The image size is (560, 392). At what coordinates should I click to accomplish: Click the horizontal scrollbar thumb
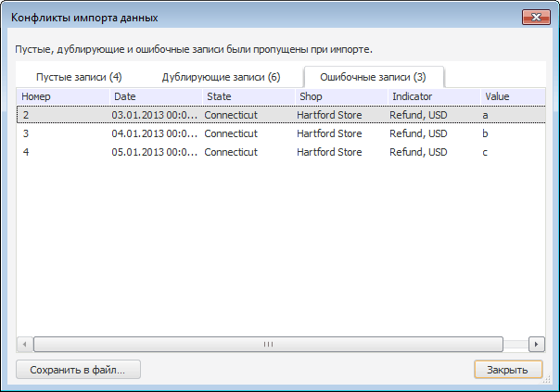pos(268,344)
